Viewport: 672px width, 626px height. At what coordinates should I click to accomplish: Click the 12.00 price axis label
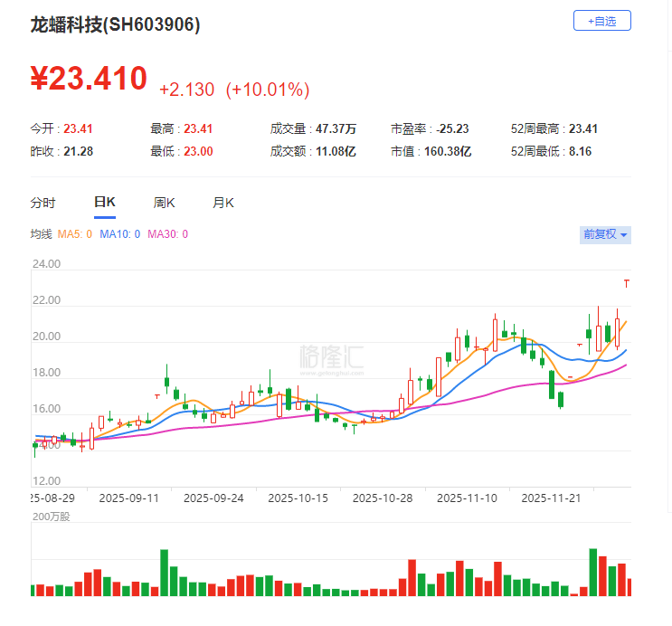click(47, 481)
